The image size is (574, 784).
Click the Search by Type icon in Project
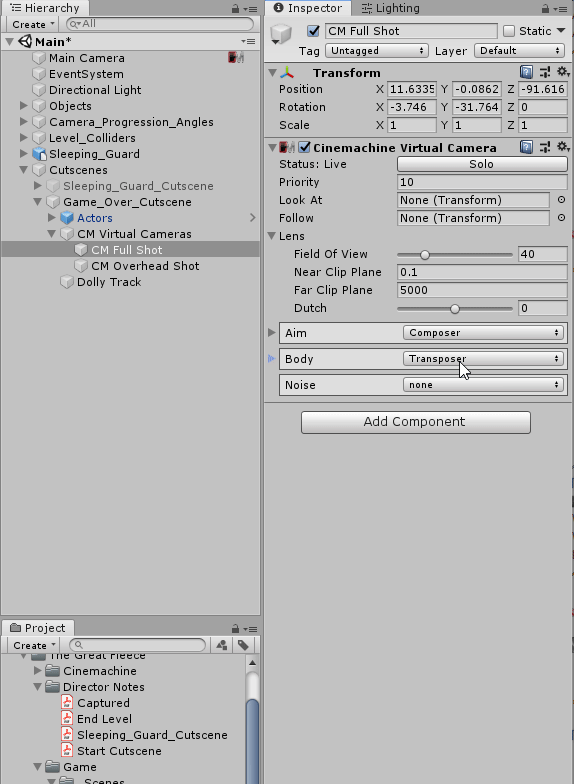point(222,645)
